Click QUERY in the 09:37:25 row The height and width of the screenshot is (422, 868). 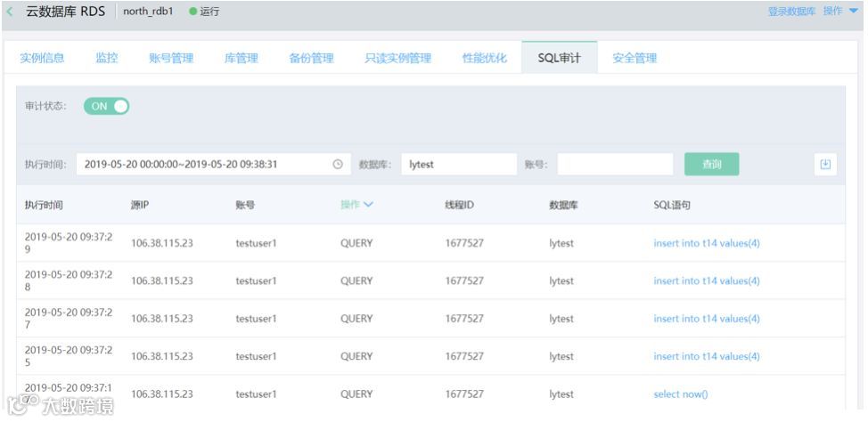[x=356, y=356]
